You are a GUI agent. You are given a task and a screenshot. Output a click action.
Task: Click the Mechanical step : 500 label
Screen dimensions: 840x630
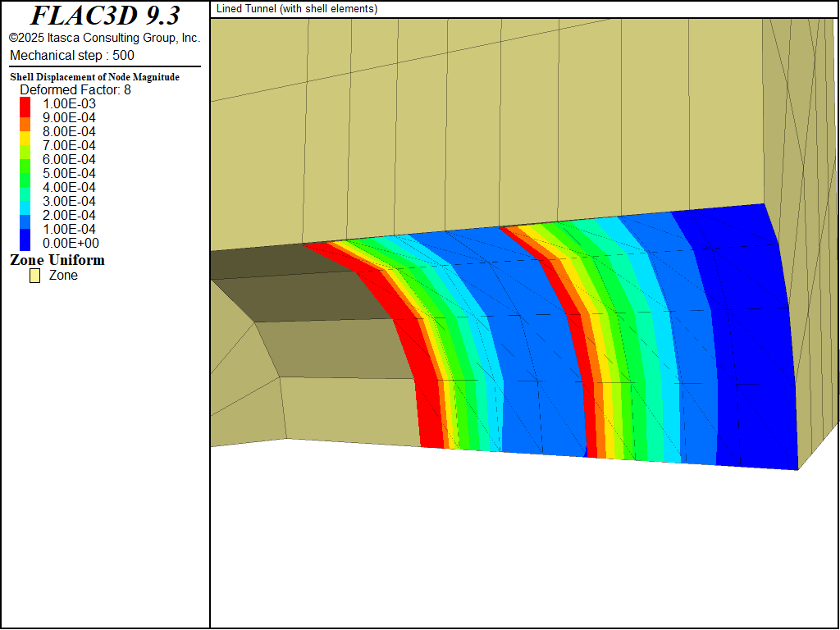pos(72,55)
